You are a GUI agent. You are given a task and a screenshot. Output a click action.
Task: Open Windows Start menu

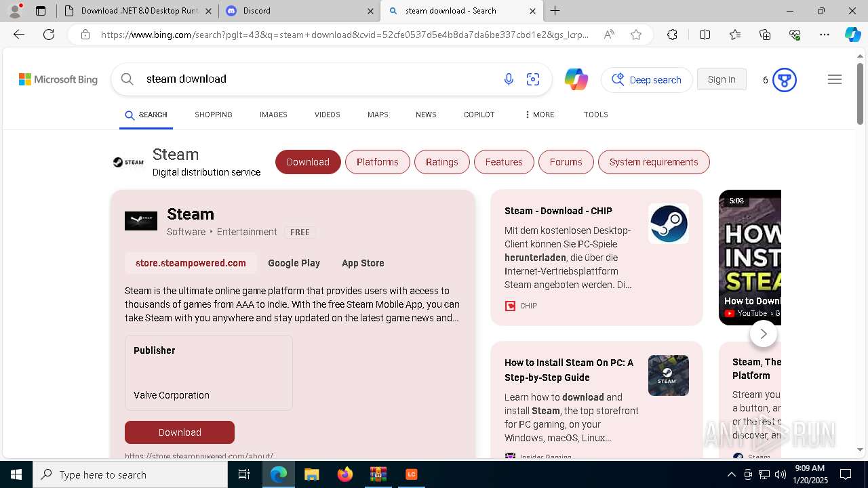click(x=16, y=474)
